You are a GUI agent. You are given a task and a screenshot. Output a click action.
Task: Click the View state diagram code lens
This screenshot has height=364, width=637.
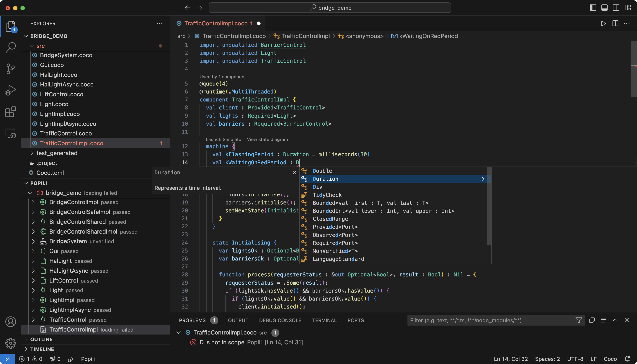click(267, 140)
